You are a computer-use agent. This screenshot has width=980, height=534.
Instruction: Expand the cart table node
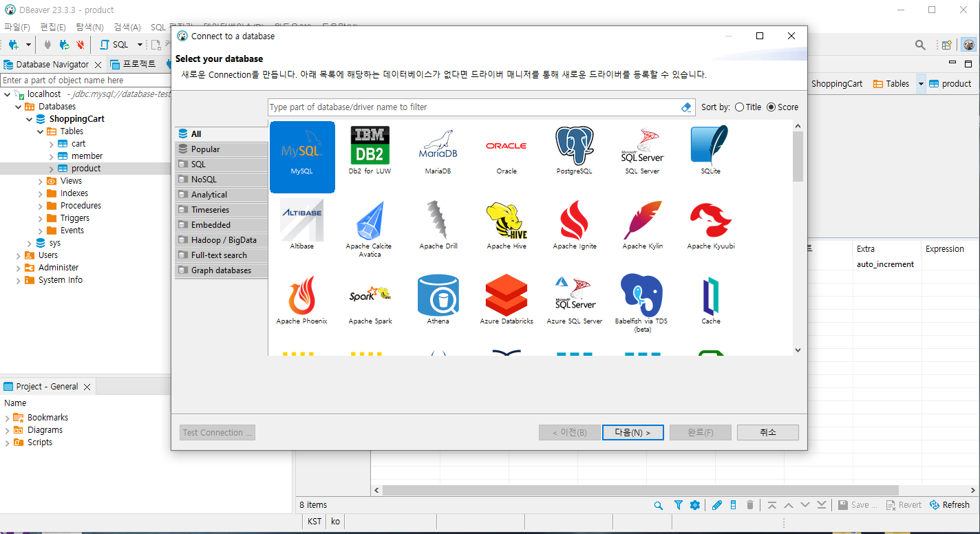[51, 144]
